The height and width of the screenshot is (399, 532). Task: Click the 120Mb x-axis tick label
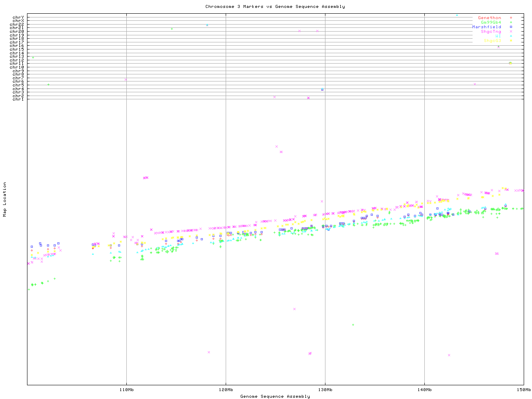226,390
